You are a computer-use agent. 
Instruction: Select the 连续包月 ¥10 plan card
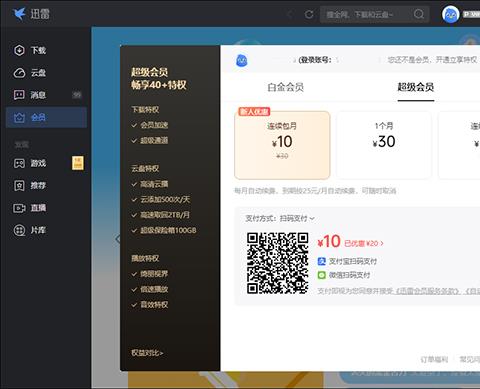coord(282,145)
